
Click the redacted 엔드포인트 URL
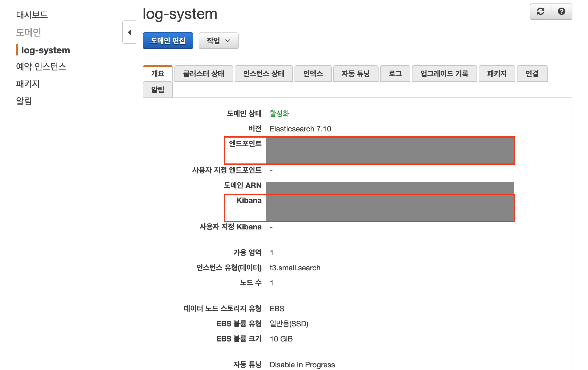click(390, 151)
